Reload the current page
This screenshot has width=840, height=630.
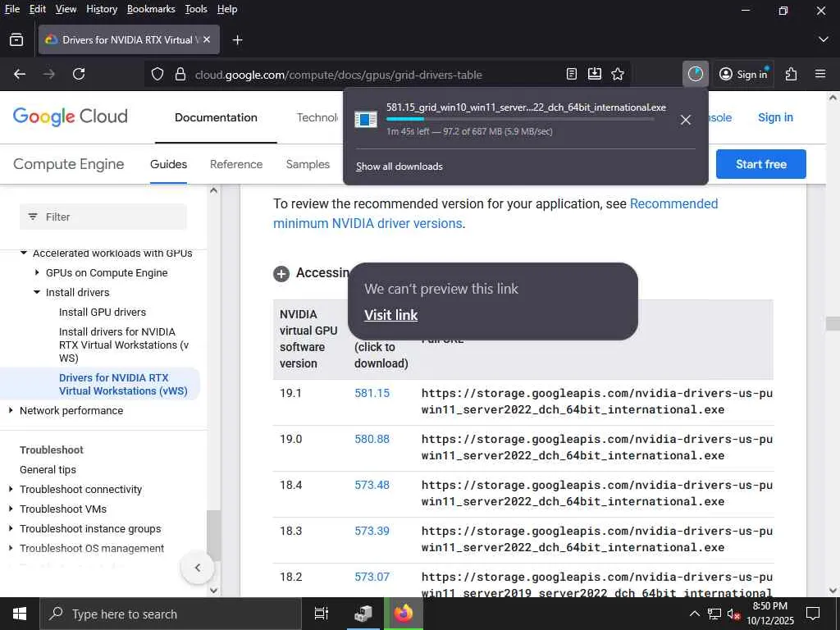[79, 74]
